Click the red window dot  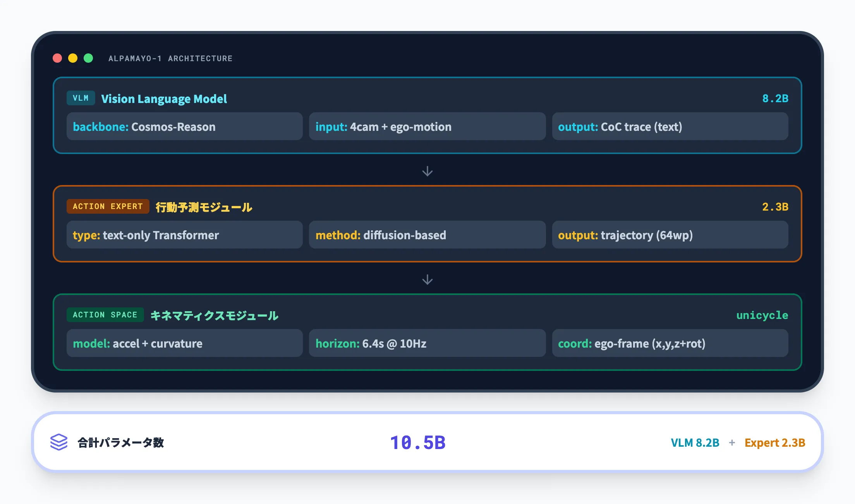coord(57,58)
